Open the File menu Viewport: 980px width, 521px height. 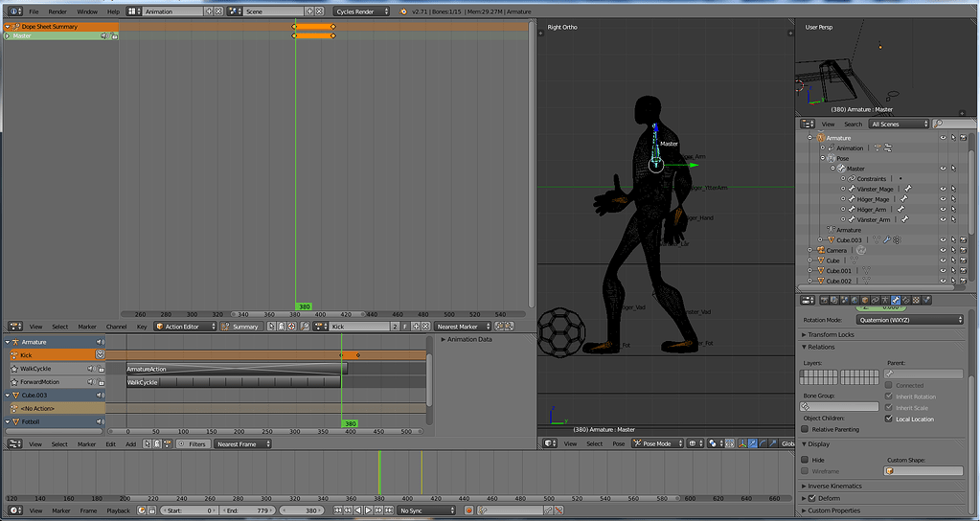pyautogui.click(x=34, y=11)
